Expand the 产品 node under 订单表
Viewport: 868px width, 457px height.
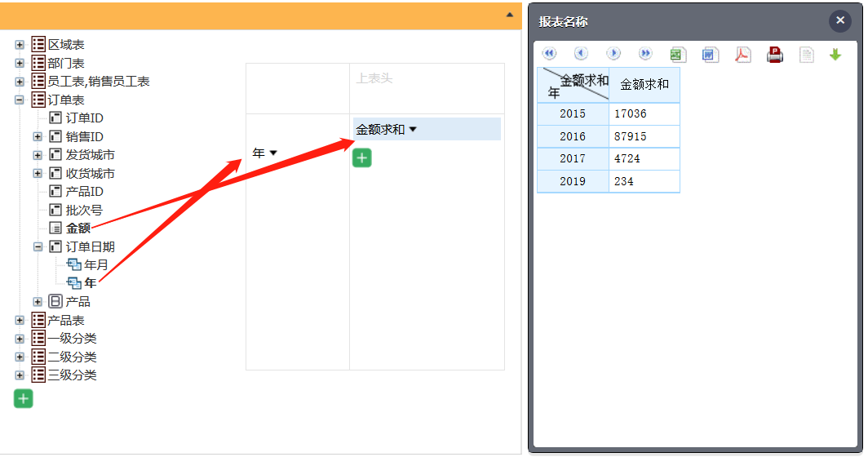pyautogui.click(x=38, y=301)
